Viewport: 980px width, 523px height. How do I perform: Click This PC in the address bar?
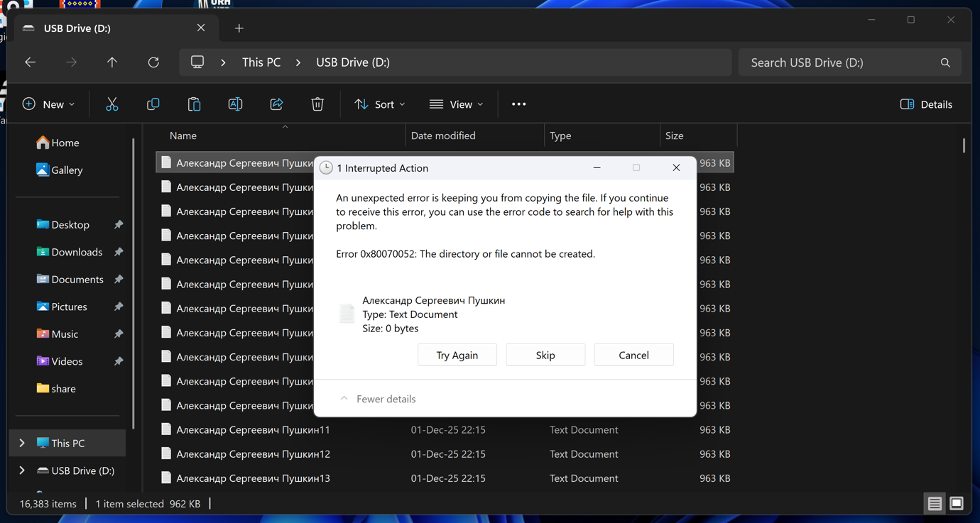click(x=261, y=62)
